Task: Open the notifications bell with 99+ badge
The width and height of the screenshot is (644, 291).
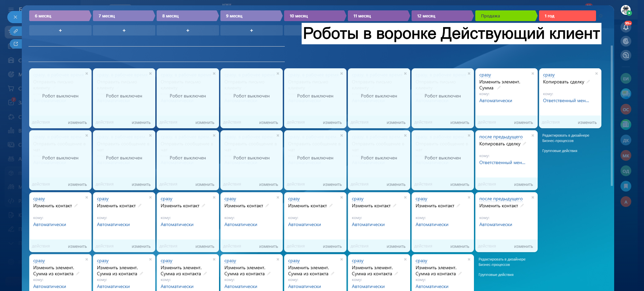Action: (626, 27)
